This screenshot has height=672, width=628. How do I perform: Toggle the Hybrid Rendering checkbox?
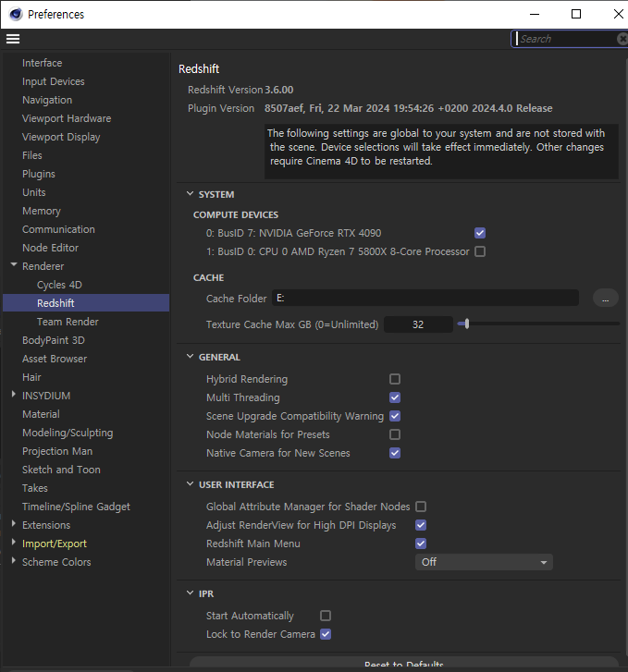coord(395,379)
